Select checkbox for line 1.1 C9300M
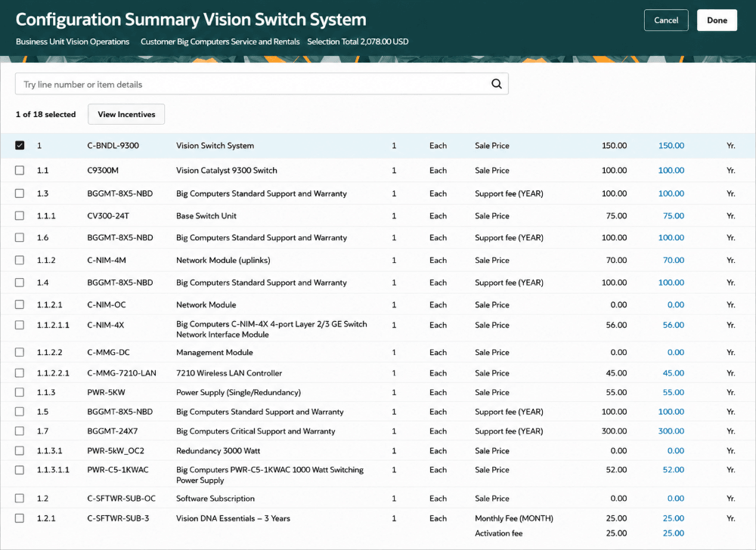Screen dimensions: 756x550 20,171
